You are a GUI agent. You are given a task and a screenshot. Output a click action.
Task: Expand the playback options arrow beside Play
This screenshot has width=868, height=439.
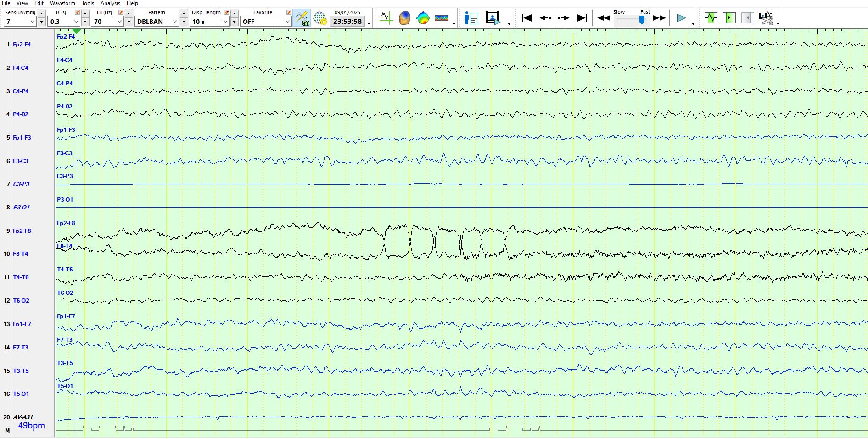(693, 23)
